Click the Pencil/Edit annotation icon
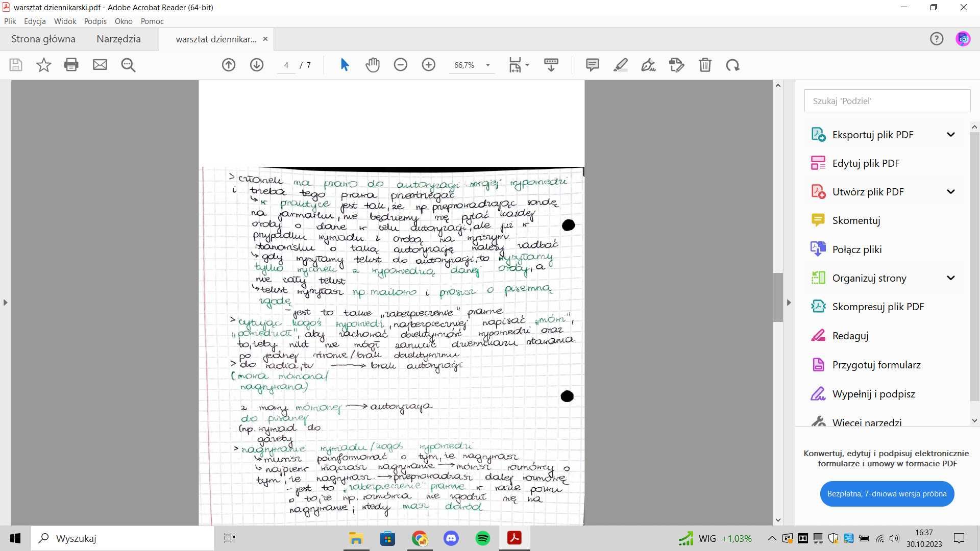 [620, 65]
